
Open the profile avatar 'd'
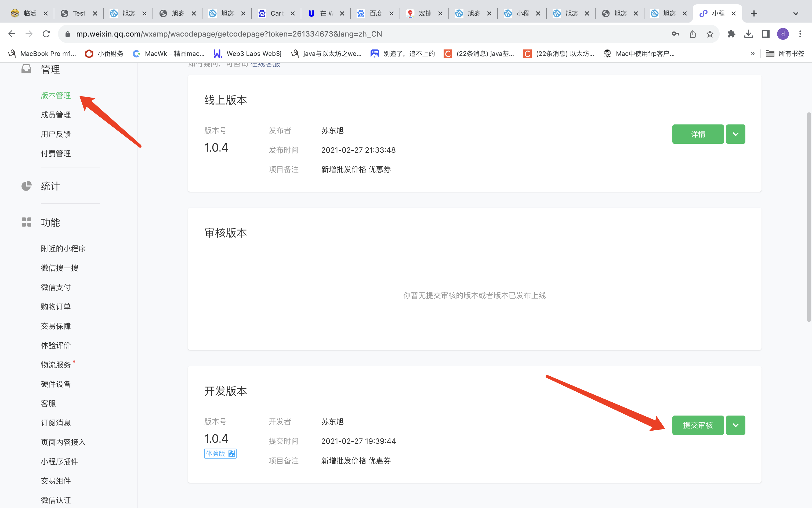click(x=783, y=34)
